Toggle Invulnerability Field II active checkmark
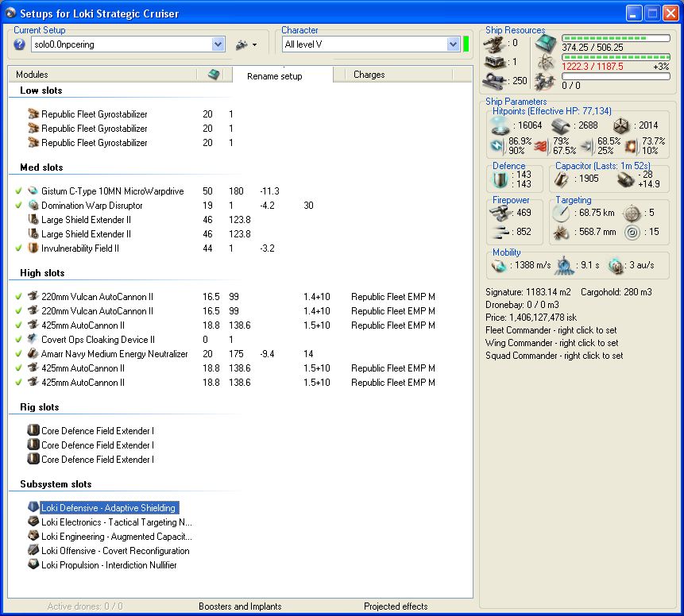 pos(18,248)
